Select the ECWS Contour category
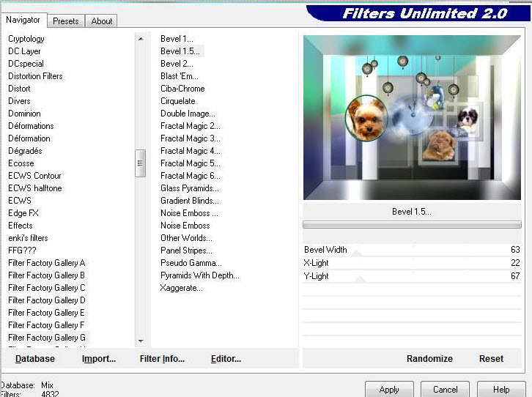This screenshot has height=397, width=532. (34, 176)
